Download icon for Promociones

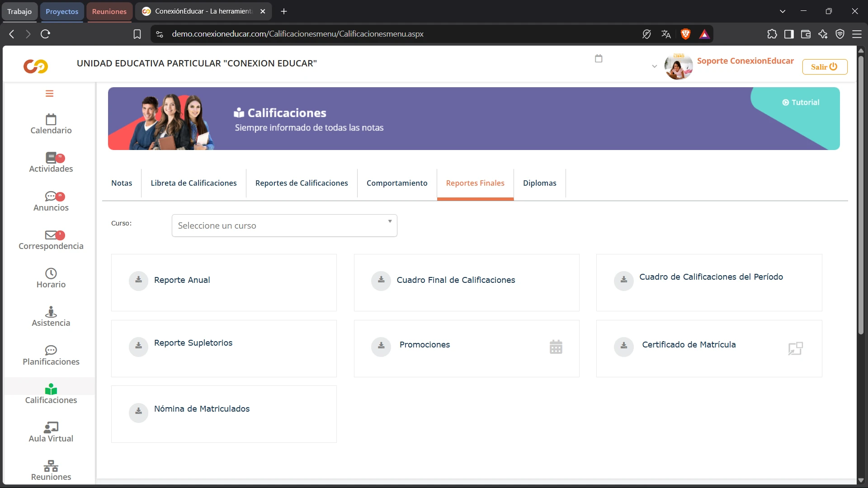coord(381,347)
